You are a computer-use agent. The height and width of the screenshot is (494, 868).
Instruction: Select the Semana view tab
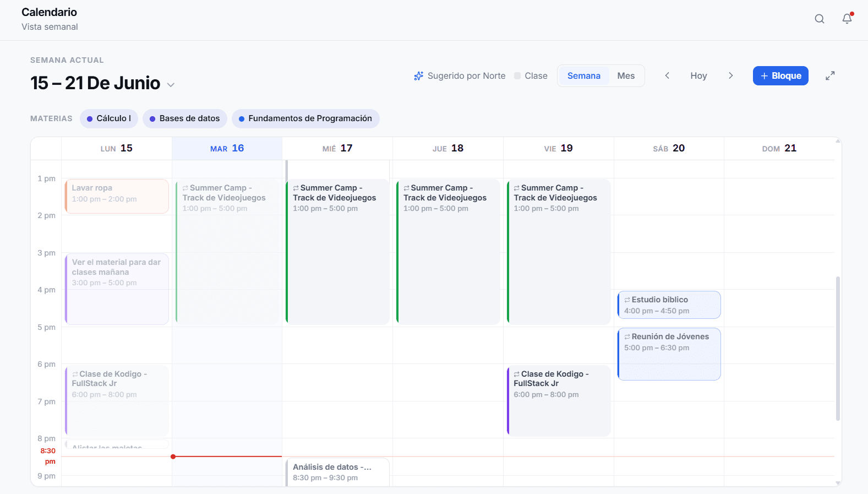click(x=584, y=76)
